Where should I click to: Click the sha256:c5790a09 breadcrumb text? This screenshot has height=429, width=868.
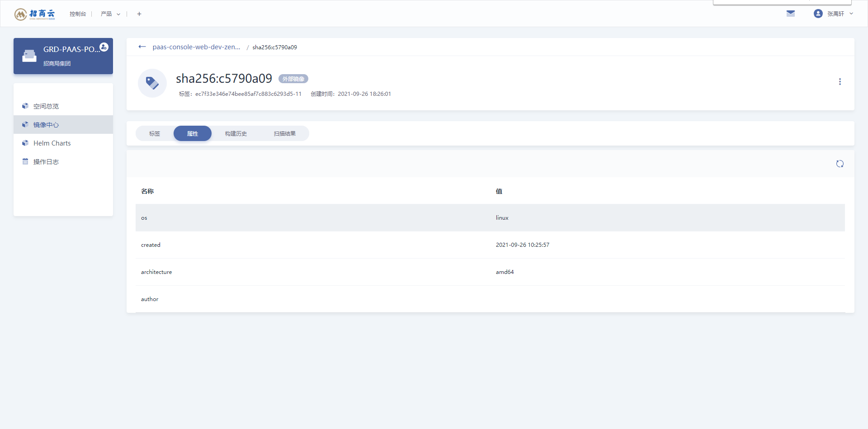[x=275, y=47]
